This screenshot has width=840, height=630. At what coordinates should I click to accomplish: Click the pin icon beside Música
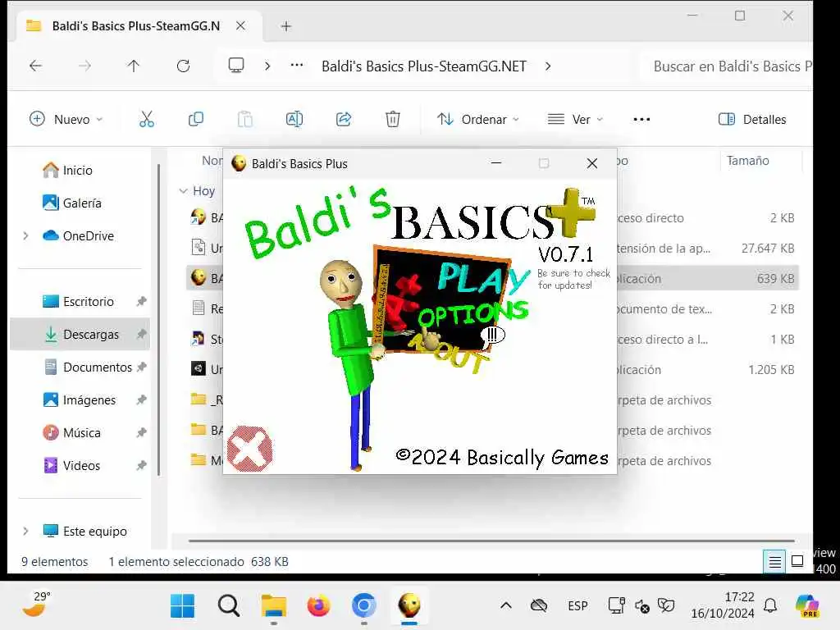tap(141, 433)
